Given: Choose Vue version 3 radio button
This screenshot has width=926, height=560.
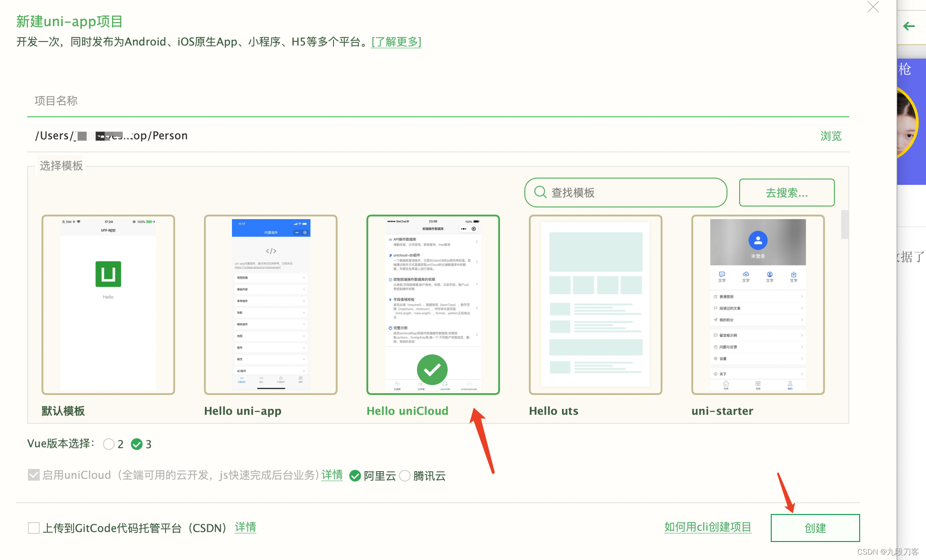Looking at the screenshot, I should point(137,444).
